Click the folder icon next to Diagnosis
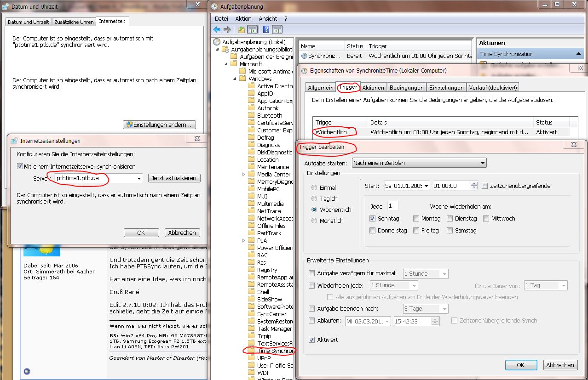The width and height of the screenshot is (588, 380). 251,145
